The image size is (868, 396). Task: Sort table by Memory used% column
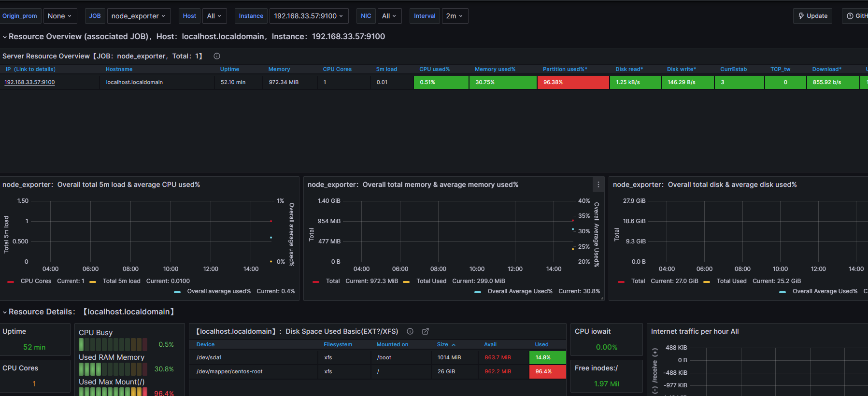pyautogui.click(x=495, y=69)
